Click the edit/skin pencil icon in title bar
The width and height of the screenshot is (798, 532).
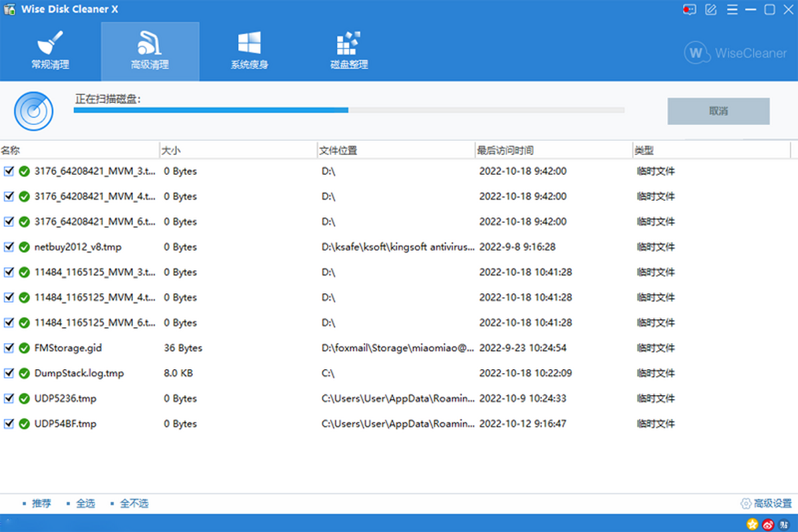pyautogui.click(x=711, y=9)
